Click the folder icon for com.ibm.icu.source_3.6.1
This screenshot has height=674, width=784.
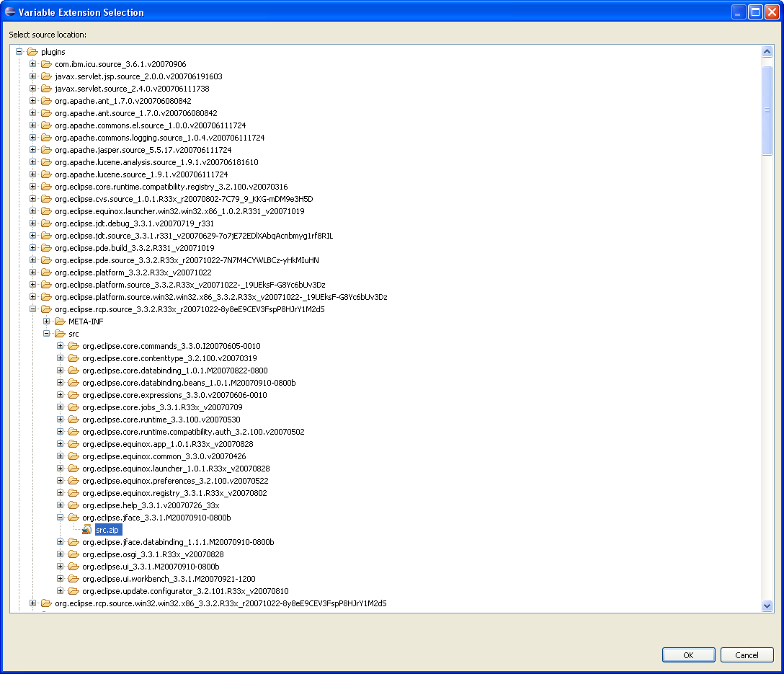pos(47,64)
